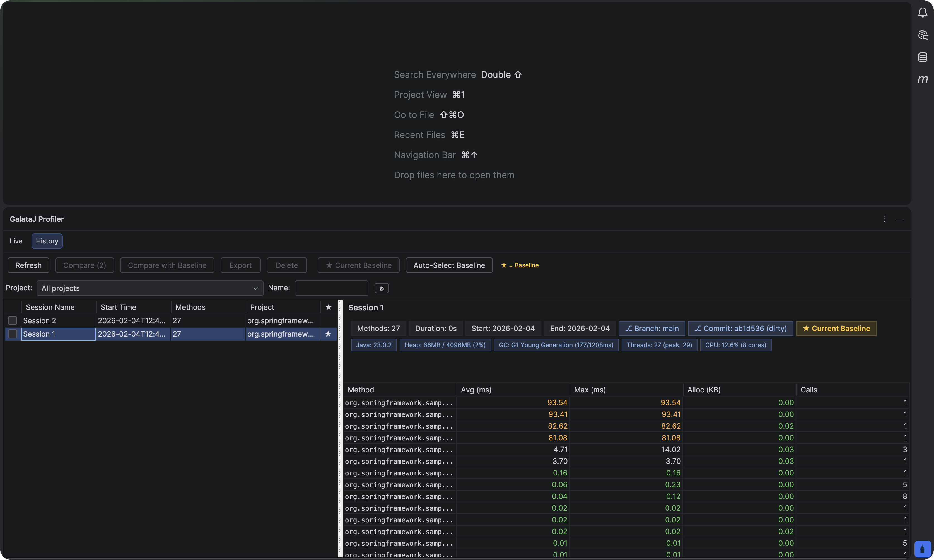
Task: Click the Refresh button
Action: 28,265
